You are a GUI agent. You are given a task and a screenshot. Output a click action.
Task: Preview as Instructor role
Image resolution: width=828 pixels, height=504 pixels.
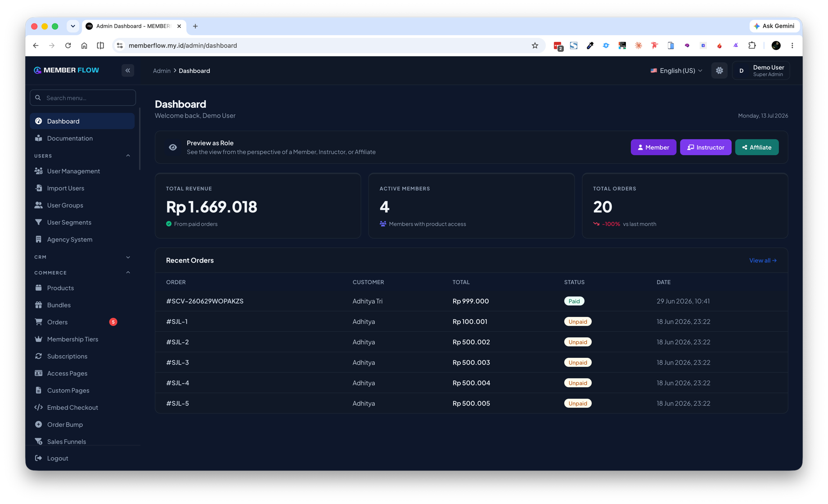click(706, 147)
